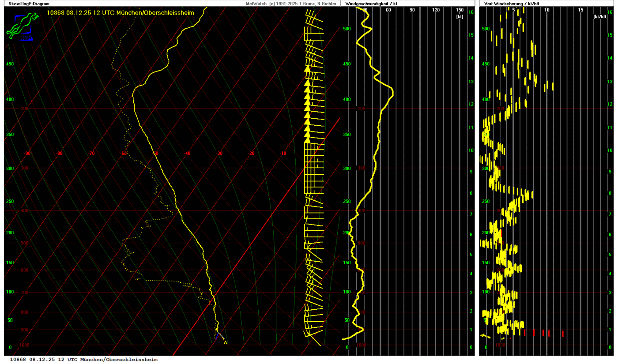This screenshot has width=618, height=364.
Task: Click the -90 temperature axis label
Action: point(27,154)
